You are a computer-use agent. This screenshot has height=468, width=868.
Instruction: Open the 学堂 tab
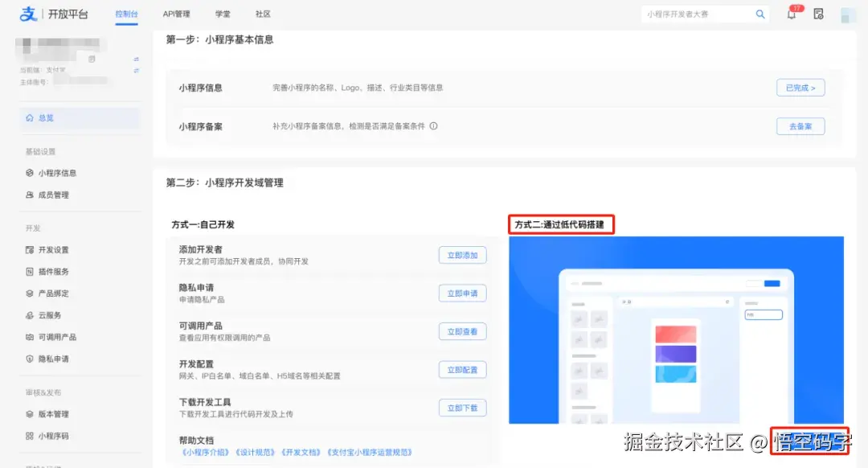click(223, 14)
